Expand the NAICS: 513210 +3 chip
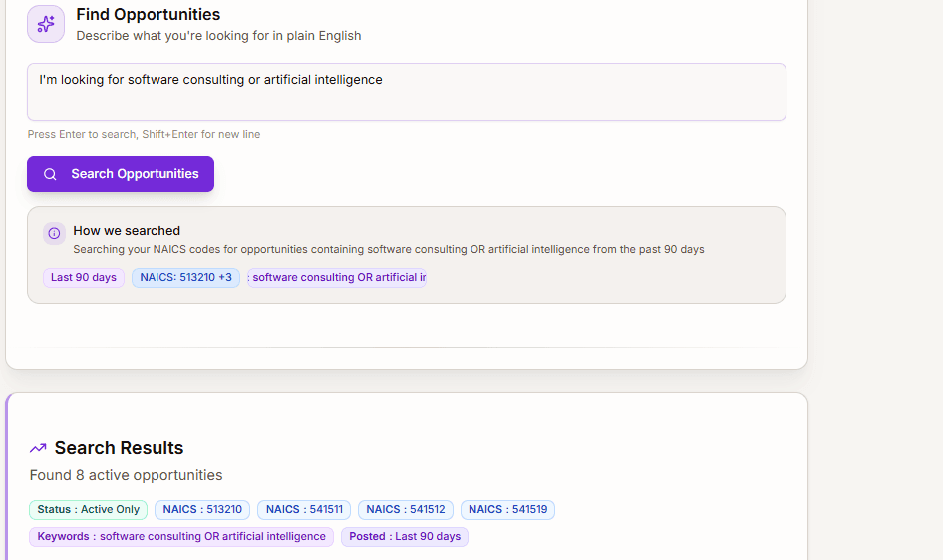Viewport: 943px width, 560px height. [185, 278]
